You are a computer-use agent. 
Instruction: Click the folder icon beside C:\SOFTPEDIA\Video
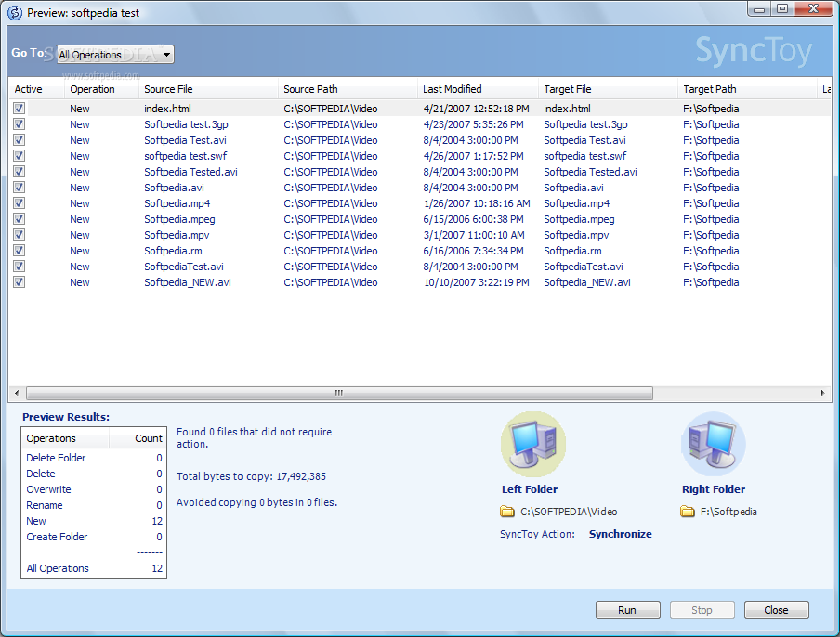coord(506,512)
